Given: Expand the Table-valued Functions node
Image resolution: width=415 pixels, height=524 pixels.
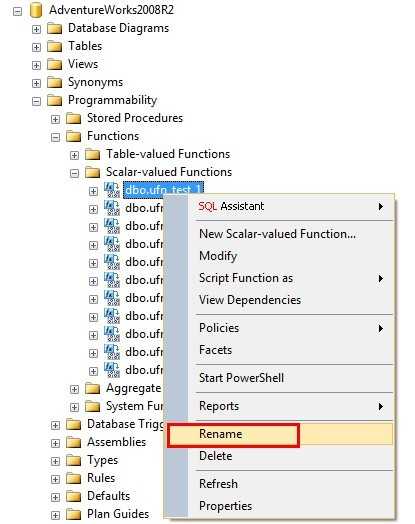Looking at the screenshot, I should coord(75,155).
